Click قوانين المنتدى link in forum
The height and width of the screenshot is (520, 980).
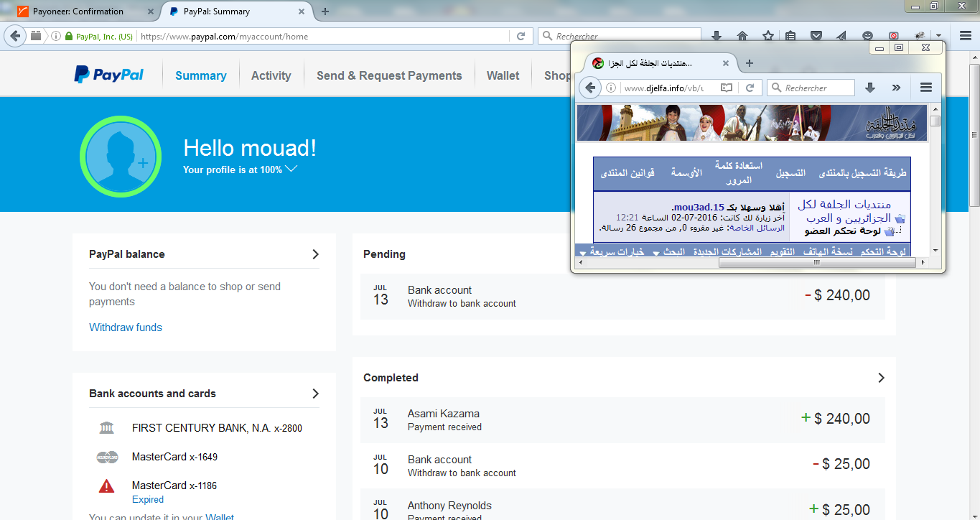(x=626, y=173)
